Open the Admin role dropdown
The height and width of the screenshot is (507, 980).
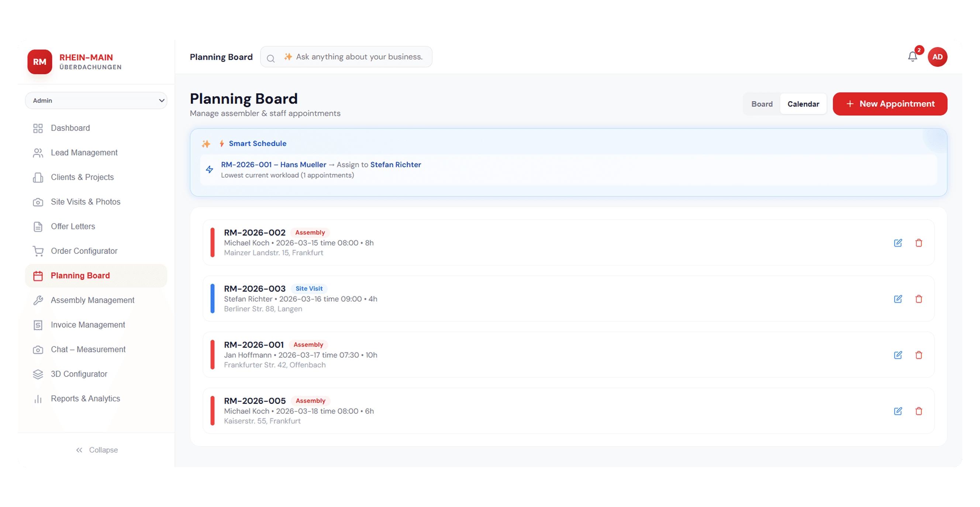tap(96, 100)
